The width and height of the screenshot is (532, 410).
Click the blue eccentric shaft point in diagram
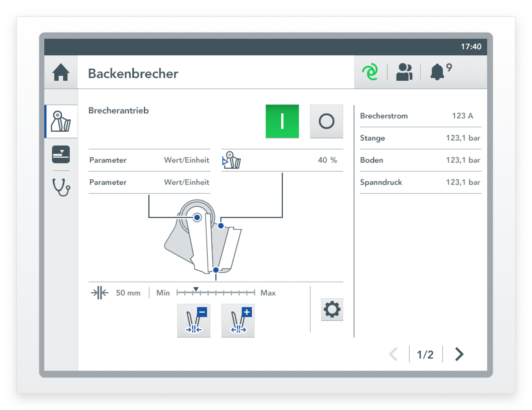coord(197,217)
